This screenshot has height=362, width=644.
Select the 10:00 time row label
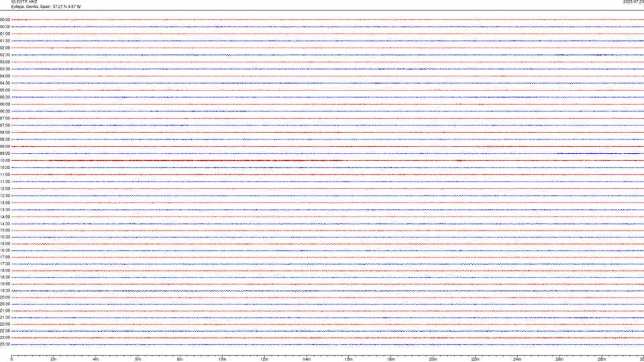pos(5,160)
